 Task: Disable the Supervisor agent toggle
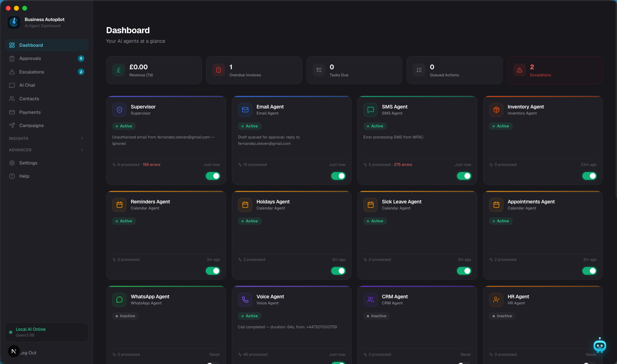(x=213, y=176)
